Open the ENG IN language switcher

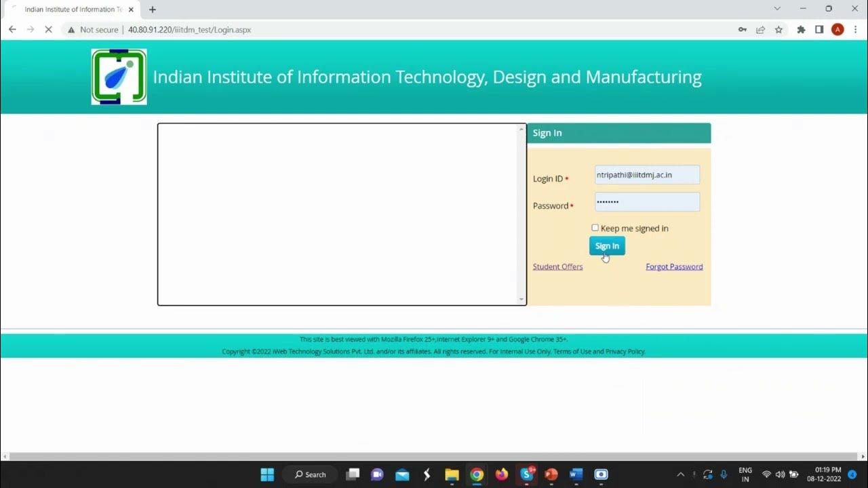tap(745, 474)
